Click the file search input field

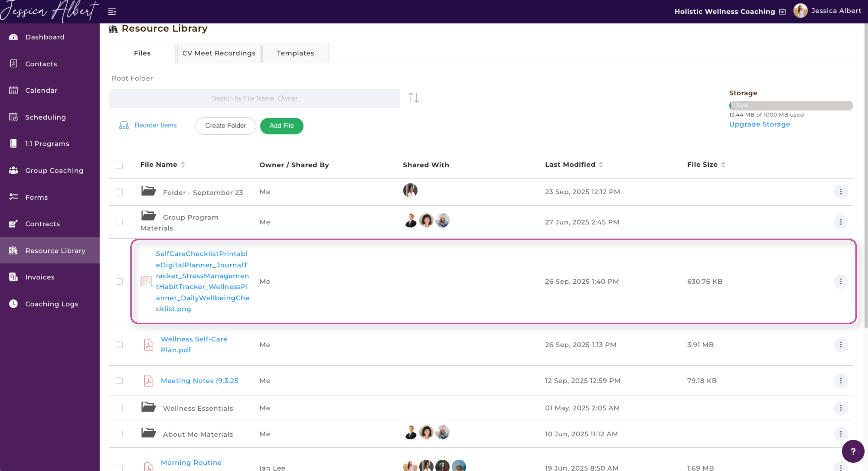[254, 98]
